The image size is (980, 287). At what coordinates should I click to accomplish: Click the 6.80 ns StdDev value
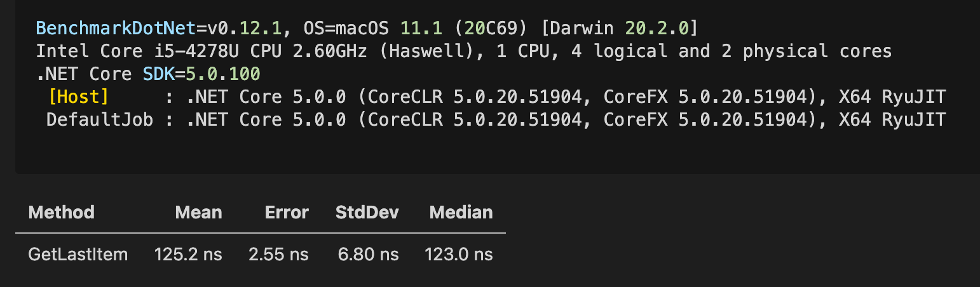pos(369,255)
